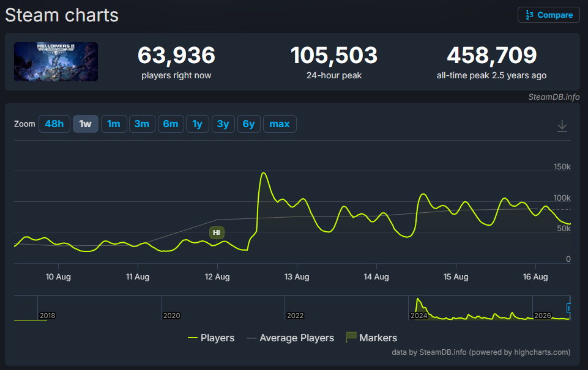Click the 150k y-axis label
This screenshot has width=588, height=370.
562,166
